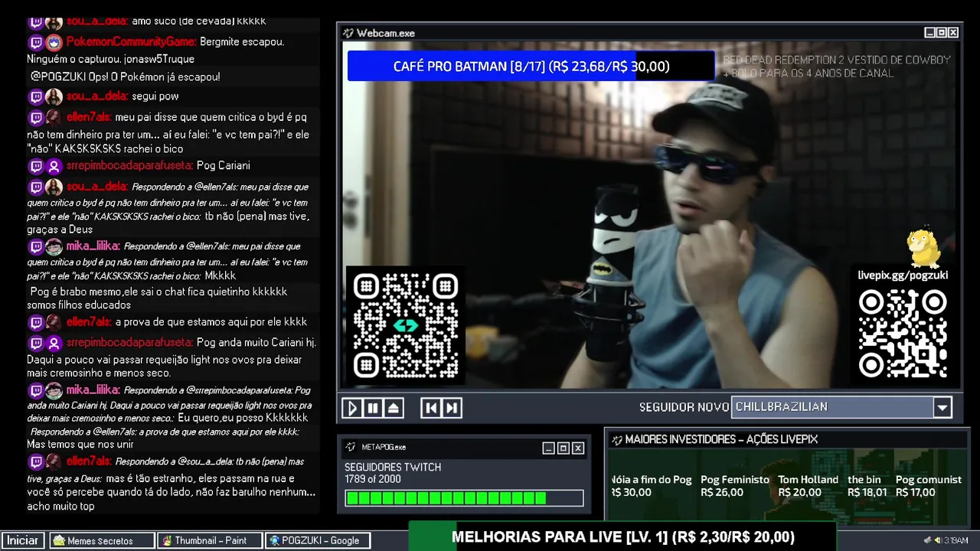This screenshot has width=980, height=551.
Task: Click the speaker icon in the system tray
Action: point(937,540)
